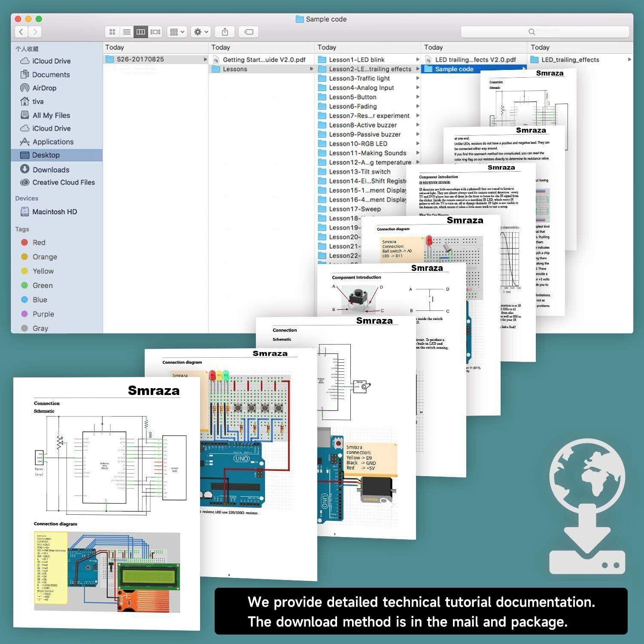The height and width of the screenshot is (644, 644).
Task: Select the Red tag
Action: (x=39, y=243)
